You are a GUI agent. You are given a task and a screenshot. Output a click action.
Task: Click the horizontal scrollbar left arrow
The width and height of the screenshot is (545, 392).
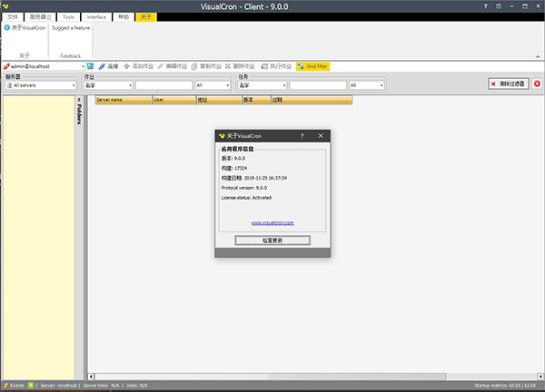click(91, 377)
